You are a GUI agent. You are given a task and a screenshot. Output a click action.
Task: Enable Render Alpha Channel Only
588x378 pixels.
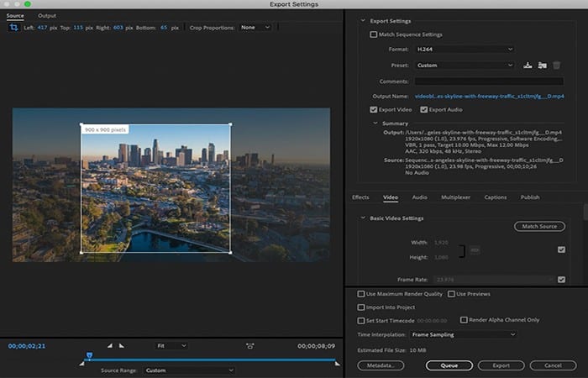click(x=464, y=320)
